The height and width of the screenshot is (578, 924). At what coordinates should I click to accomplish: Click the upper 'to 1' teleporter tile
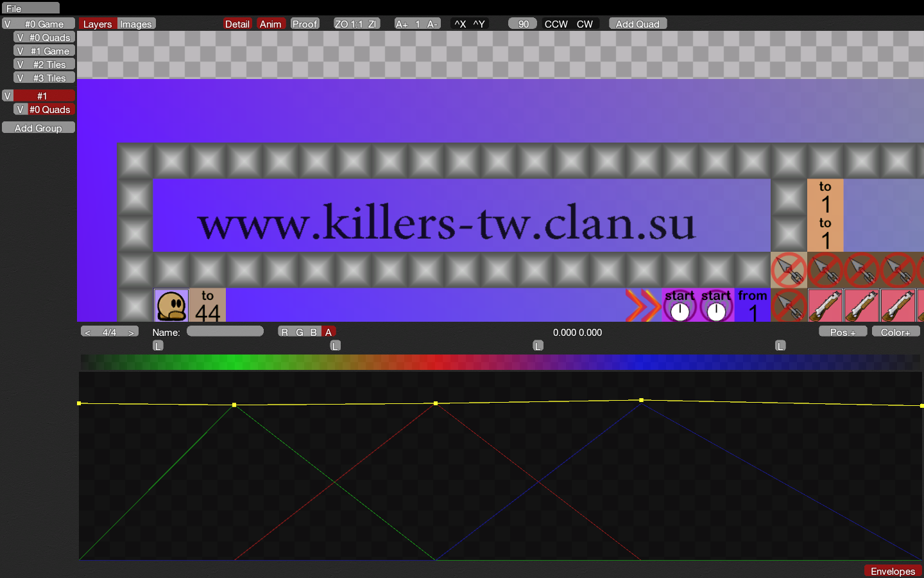coord(825,197)
